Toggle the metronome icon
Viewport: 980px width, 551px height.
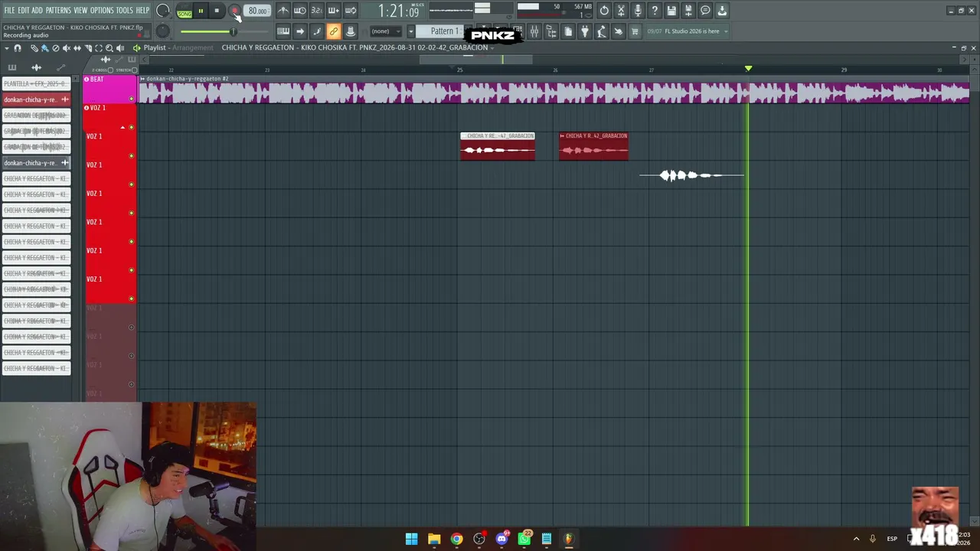tap(283, 11)
